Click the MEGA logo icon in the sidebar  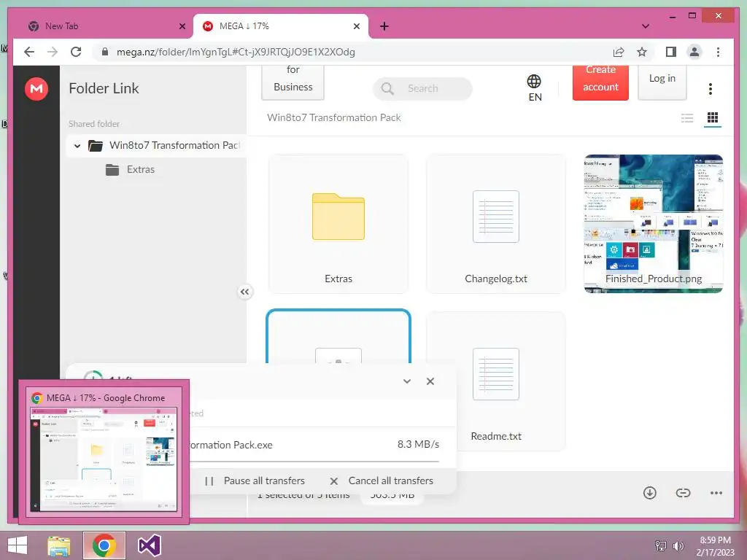pyautogui.click(x=36, y=88)
